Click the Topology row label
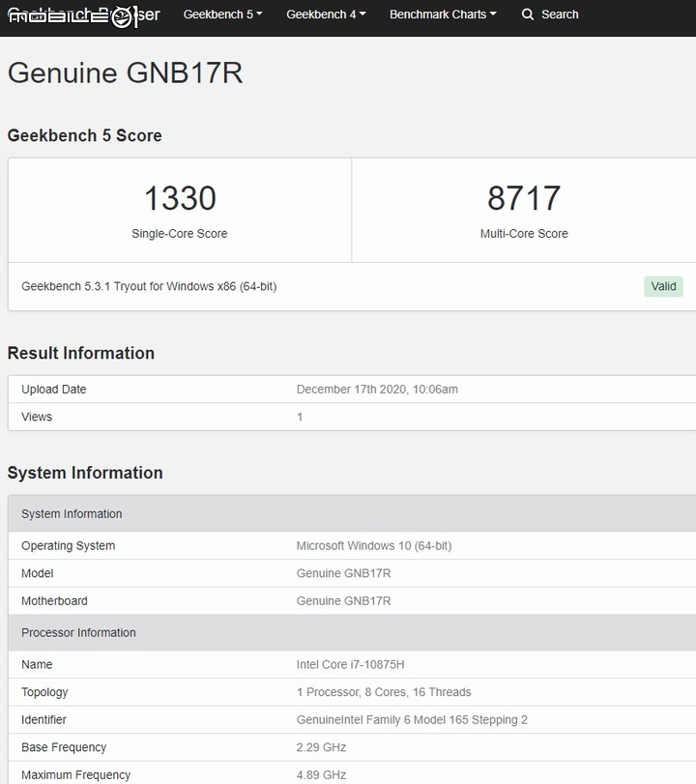This screenshot has height=784, width=696. click(x=44, y=692)
